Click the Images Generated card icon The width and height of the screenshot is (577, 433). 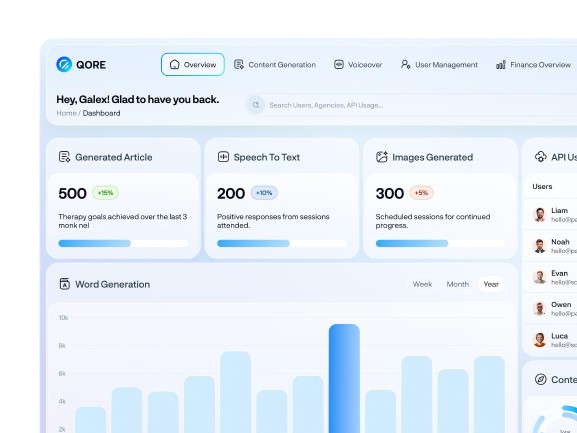coord(382,157)
